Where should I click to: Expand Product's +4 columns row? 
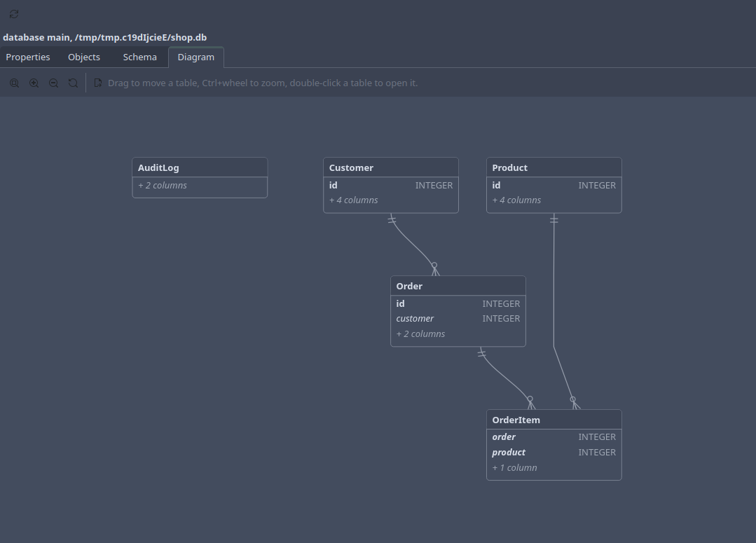click(x=554, y=200)
